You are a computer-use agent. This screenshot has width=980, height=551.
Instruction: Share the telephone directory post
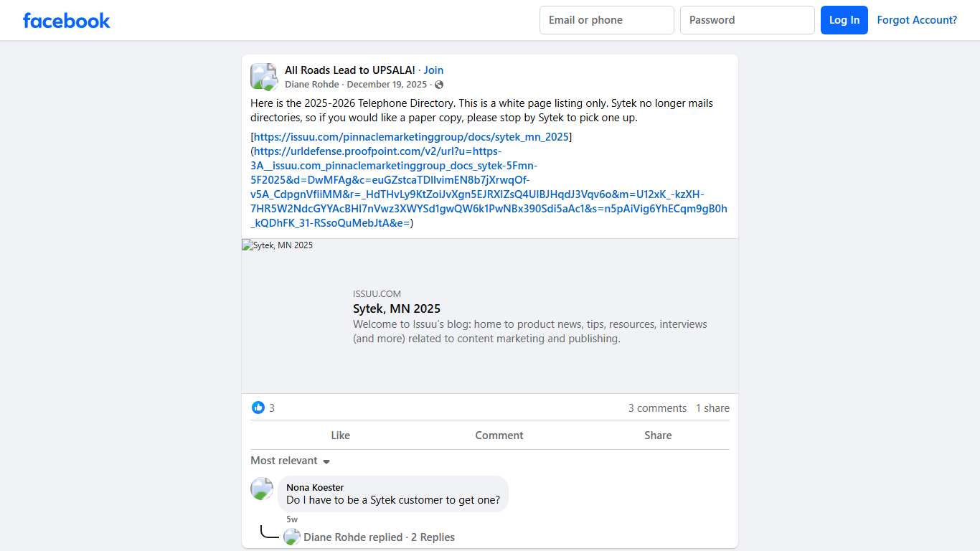click(x=657, y=435)
